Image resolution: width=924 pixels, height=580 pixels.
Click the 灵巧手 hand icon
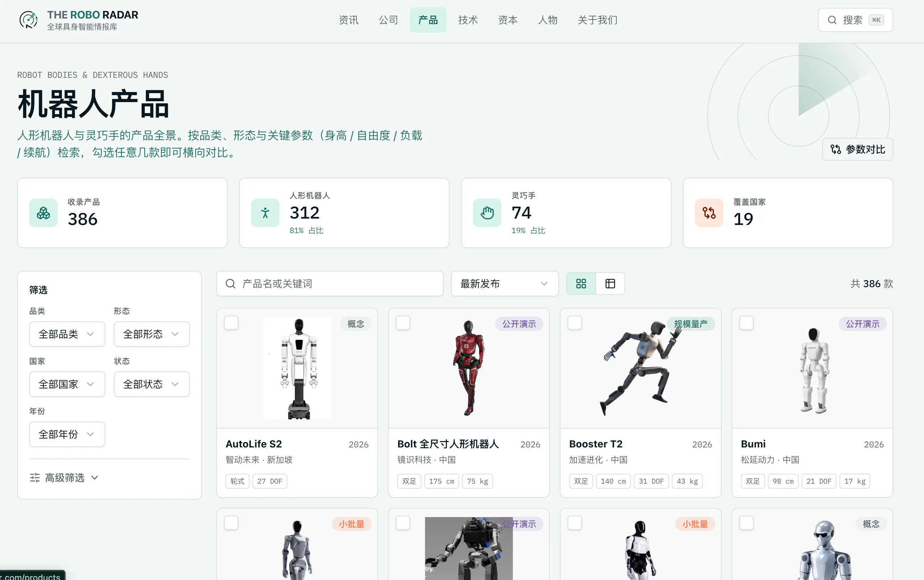(487, 213)
